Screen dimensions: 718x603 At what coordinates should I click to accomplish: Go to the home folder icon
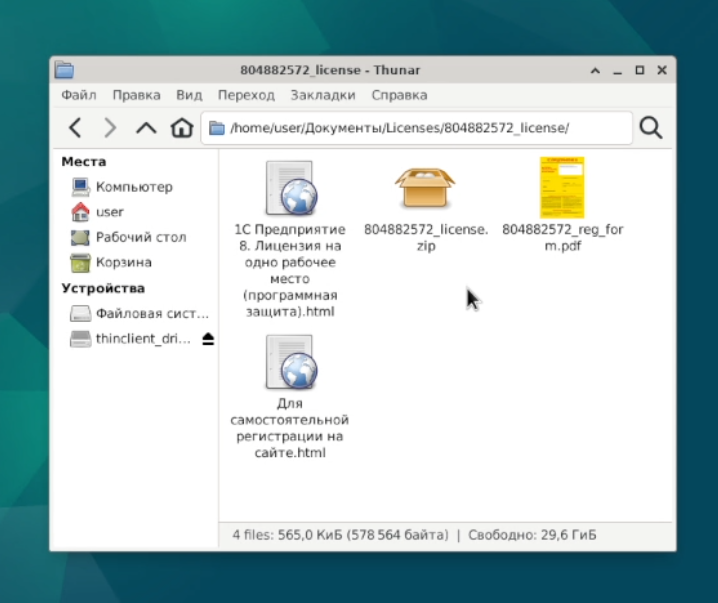click(182, 128)
